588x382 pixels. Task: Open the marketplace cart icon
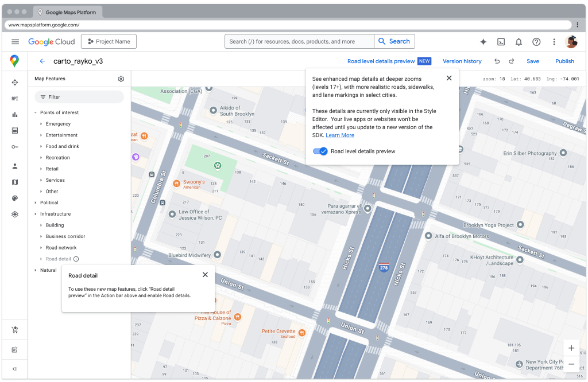click(14, 330)
